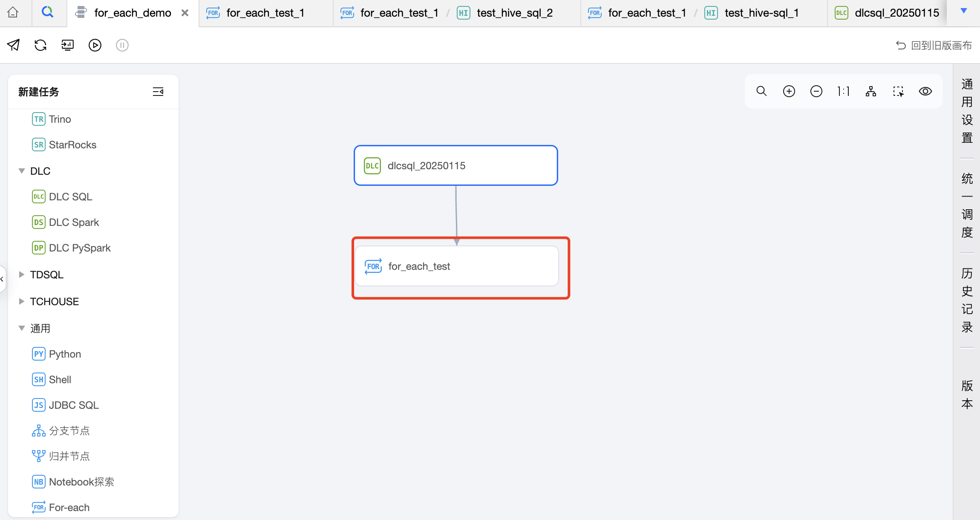Open the tab overflow dropdown arrow
Viewport: 980px width, 520px height.
(x=963, y=11)
